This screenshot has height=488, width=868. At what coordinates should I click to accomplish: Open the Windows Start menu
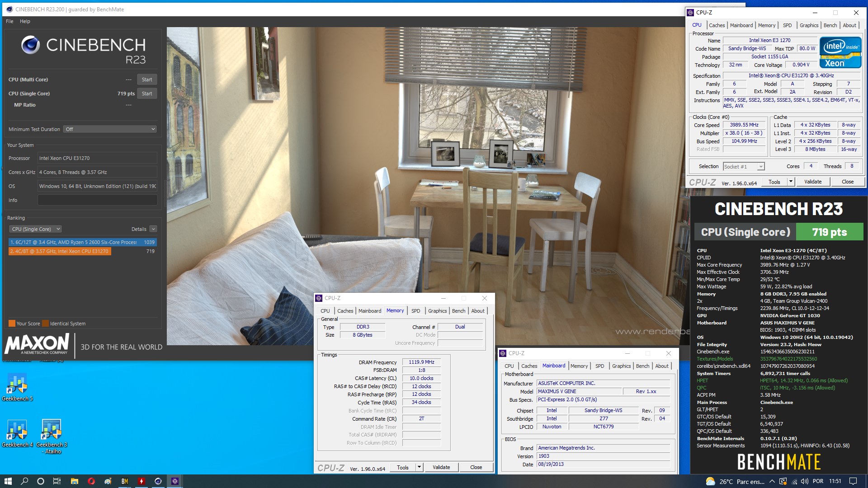pyautogui.click(x=8, y=481)
